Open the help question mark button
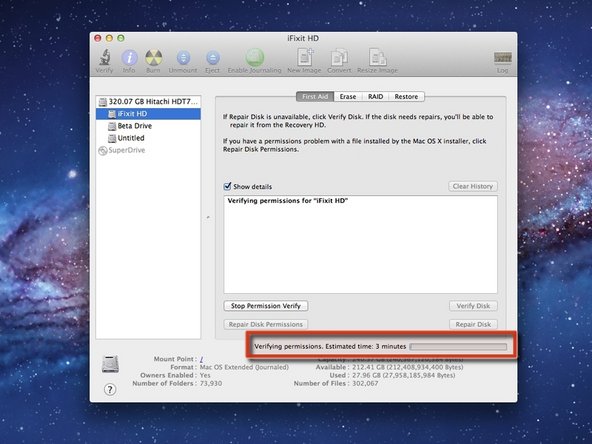 (x=110, y=389)
